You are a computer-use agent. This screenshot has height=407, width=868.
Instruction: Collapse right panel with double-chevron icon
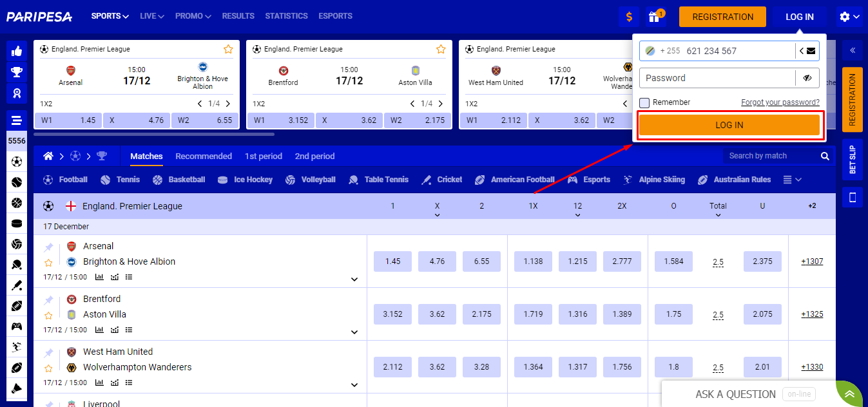click(x=852, y=50)
